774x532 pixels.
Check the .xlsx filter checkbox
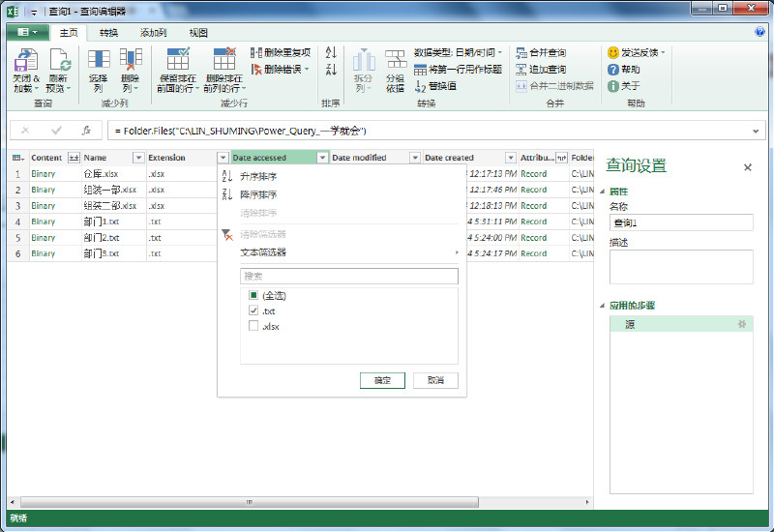tap(253, 326)
